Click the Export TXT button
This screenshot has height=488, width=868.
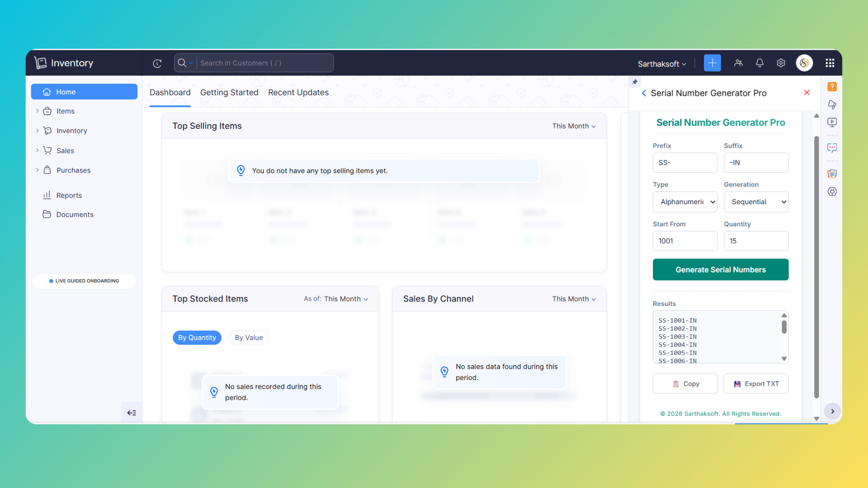(756, 384)
